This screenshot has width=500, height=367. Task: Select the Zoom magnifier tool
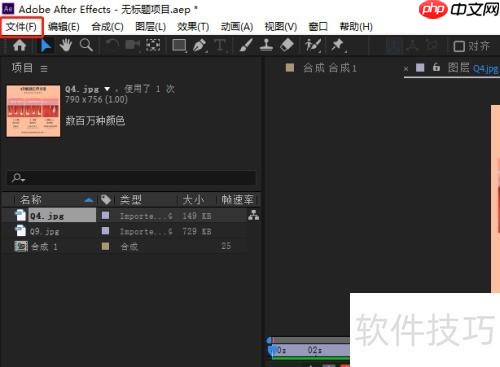pyautogui.click(x=86, y=45)
